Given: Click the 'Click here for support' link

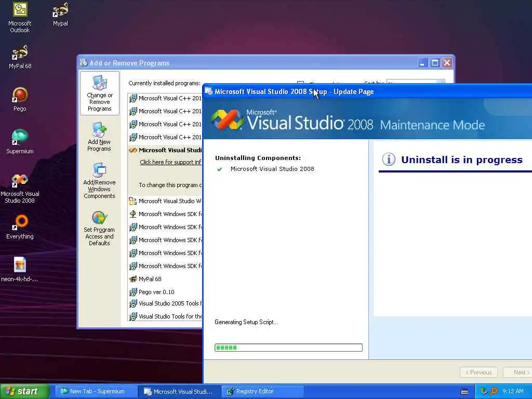Looking at the screenshot, I should point(170,162).
